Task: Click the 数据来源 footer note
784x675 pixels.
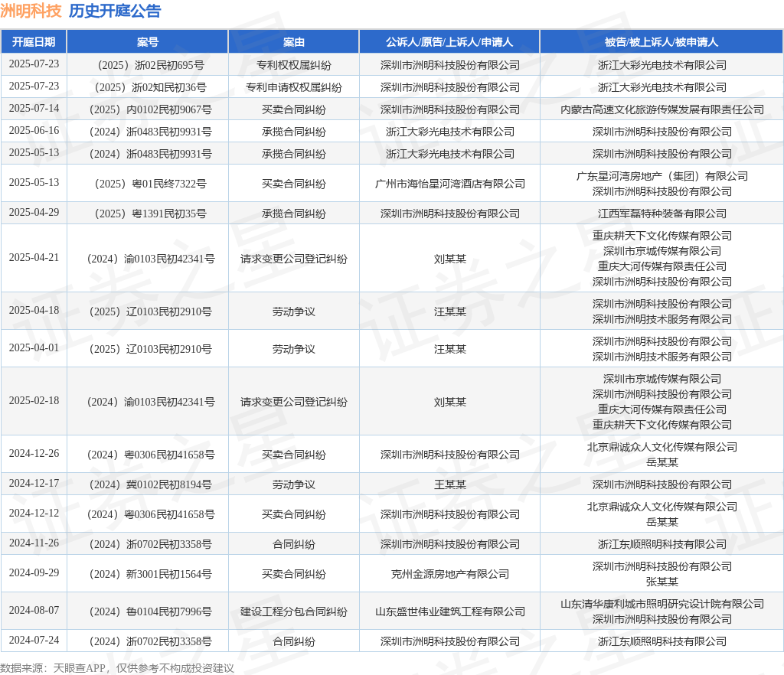Action: (x=117, y=668)
